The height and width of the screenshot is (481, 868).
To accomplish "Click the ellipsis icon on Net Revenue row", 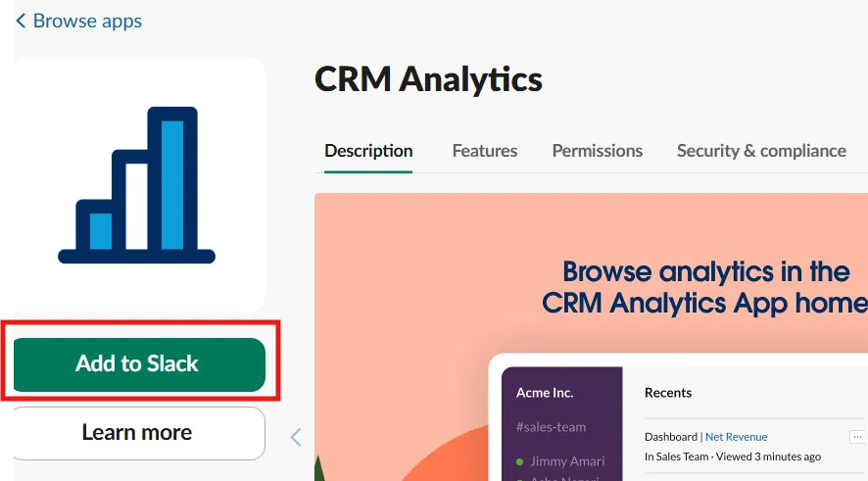I will 857,437.
